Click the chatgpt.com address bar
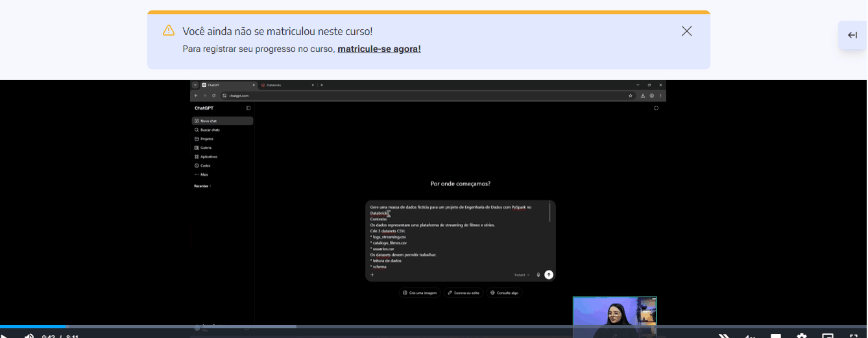 tap(428, 95)
